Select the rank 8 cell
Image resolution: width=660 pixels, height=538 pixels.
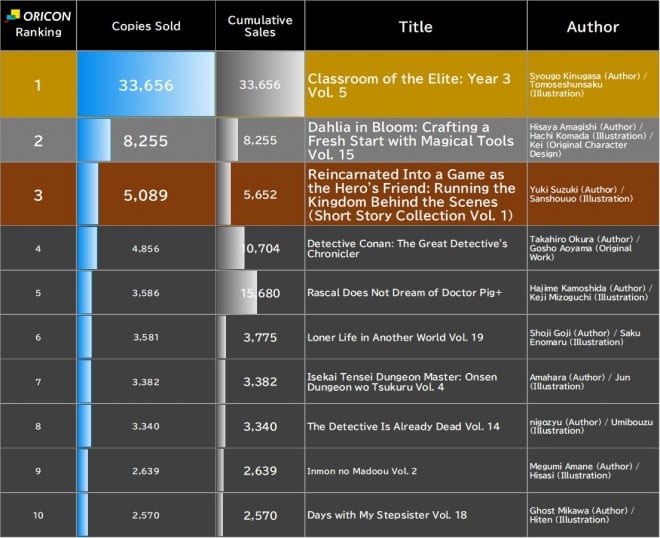point(38,426)
